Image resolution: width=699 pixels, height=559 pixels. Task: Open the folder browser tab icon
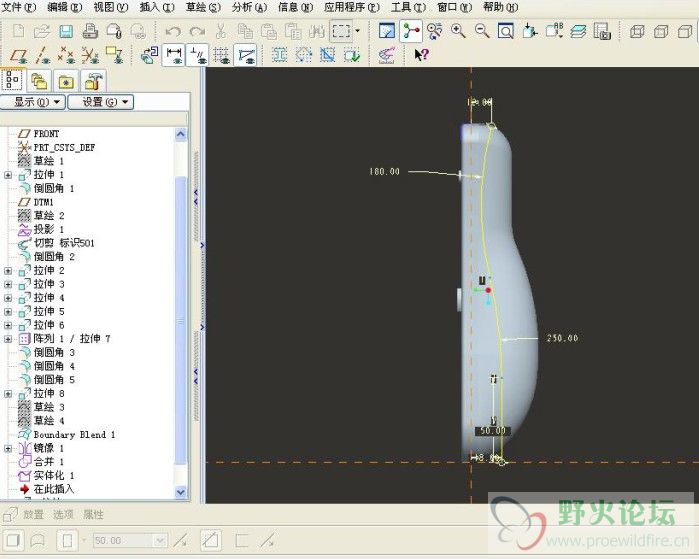[x=39, y=81]
